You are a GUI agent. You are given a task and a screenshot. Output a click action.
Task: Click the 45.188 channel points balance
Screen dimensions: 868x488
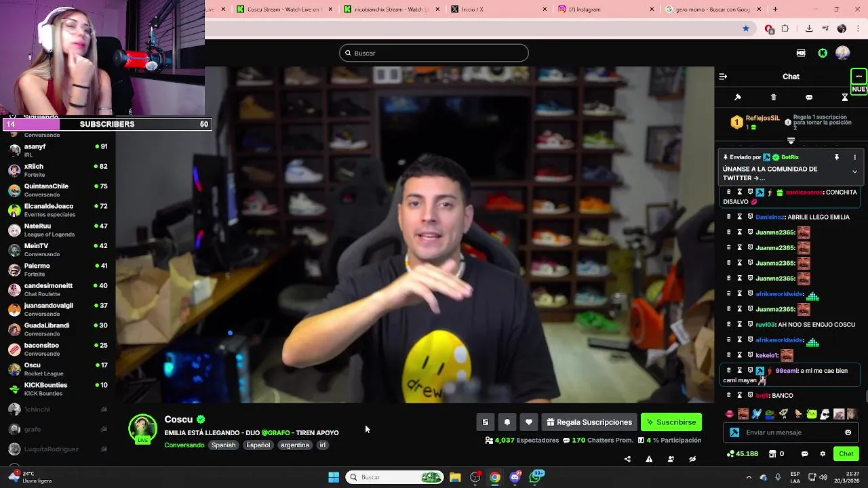743,454
